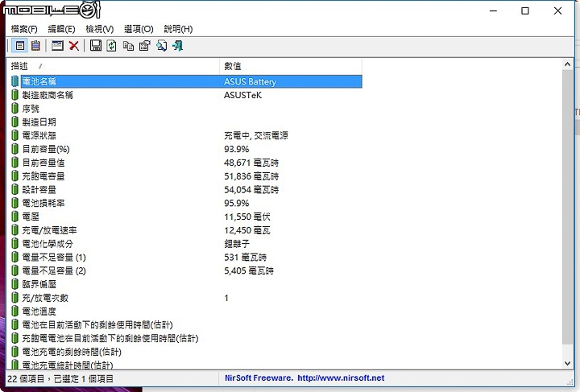
Task: Click the 5,405 毫瓦時 value
Action: [x=249, y=270]
